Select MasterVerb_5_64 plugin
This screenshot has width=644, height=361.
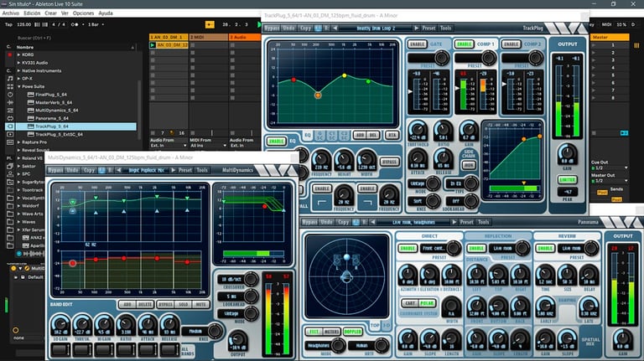(54, 102)
